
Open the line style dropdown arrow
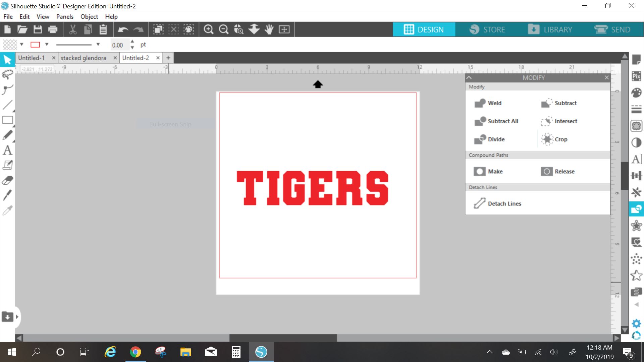point(98,44)
